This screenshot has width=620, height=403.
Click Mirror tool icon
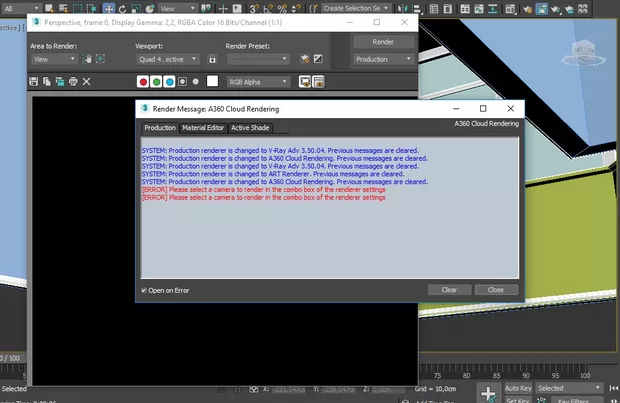(x=403, y=8)
